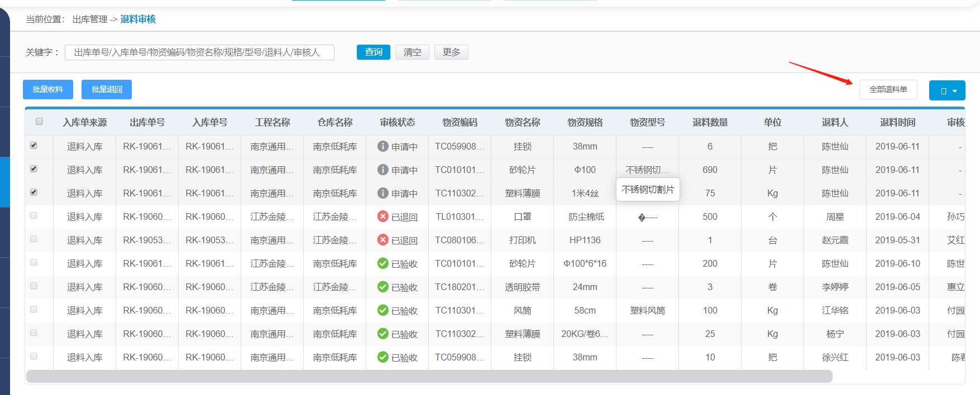Click the info status icon for the 砂轮片 Φ100 row
The image size is (980, 395).
pyautogui.click(x=383, y=170)
